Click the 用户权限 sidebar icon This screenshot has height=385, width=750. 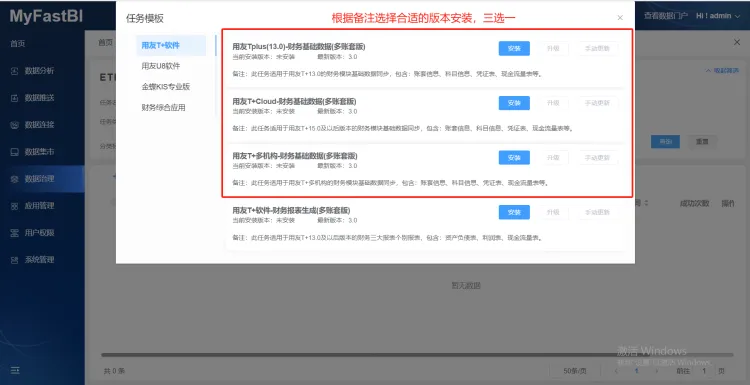point(15,233)
